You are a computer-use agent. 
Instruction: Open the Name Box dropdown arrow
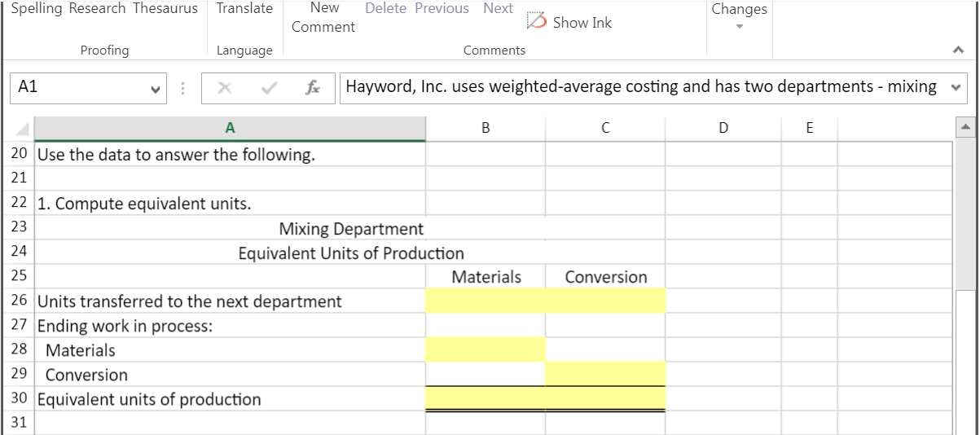pos(155,88)
